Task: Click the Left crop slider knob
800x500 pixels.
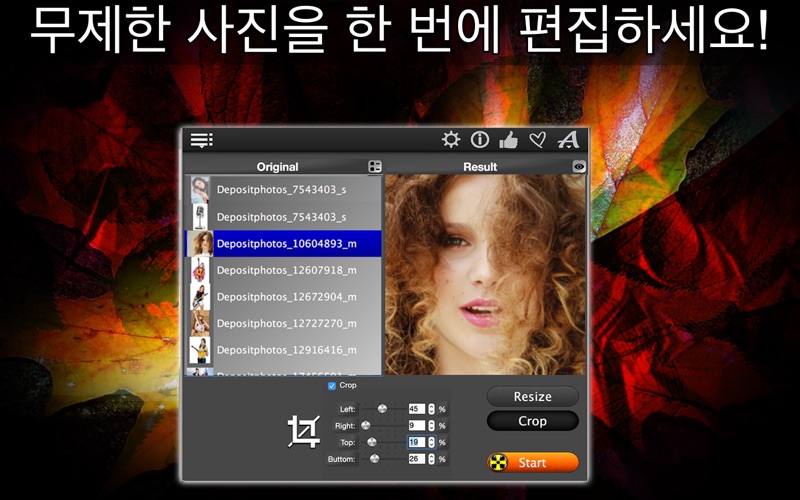Action: [382, 409]
